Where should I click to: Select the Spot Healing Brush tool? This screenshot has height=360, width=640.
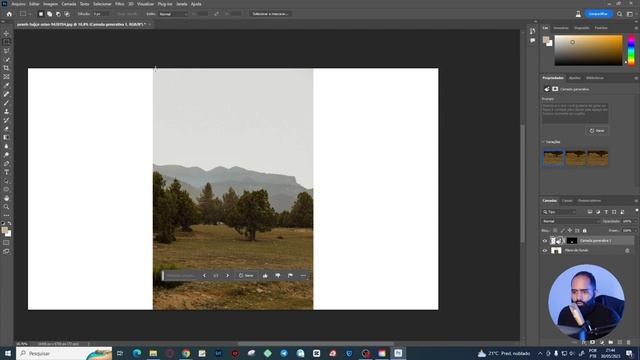coord(6,94)
